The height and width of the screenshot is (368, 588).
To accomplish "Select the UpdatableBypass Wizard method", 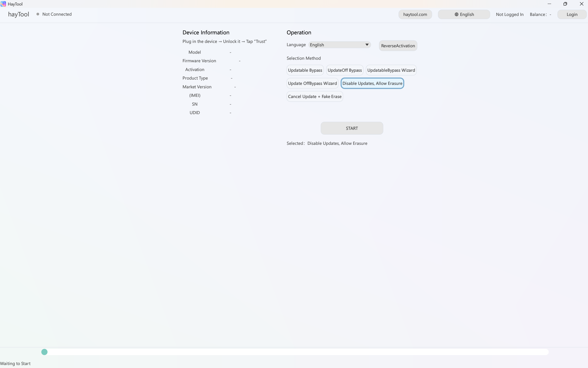I will point(391,70).
